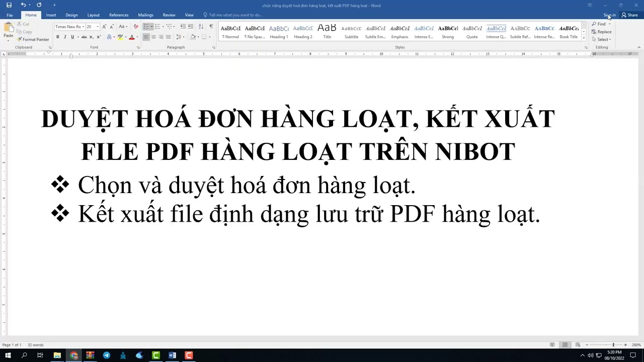Image resolution: width=644 pixels, height=362 pixels.
Task: Center-align the text
Action: [x=153, y=37]
